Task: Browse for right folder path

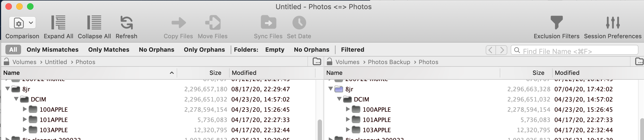Action: [x=639, y=62]
